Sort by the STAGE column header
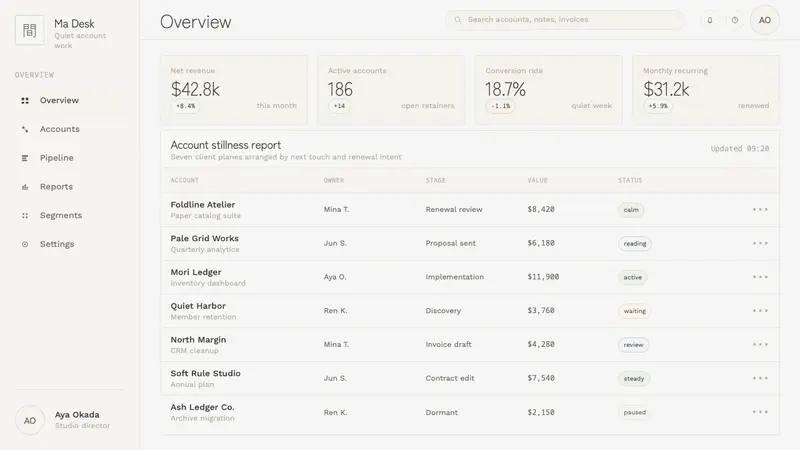This screenshot has width=800, height=450. [436, 180]
